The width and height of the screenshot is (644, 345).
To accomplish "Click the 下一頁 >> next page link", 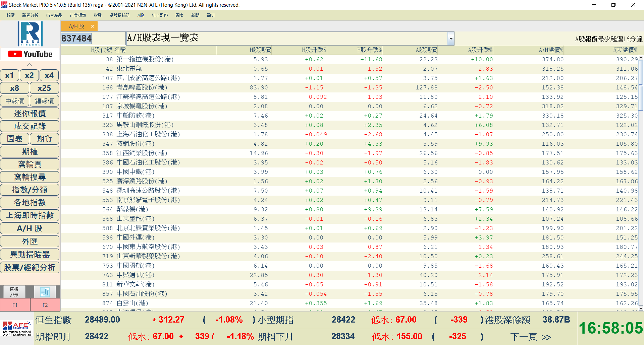I will coord(531,337).
